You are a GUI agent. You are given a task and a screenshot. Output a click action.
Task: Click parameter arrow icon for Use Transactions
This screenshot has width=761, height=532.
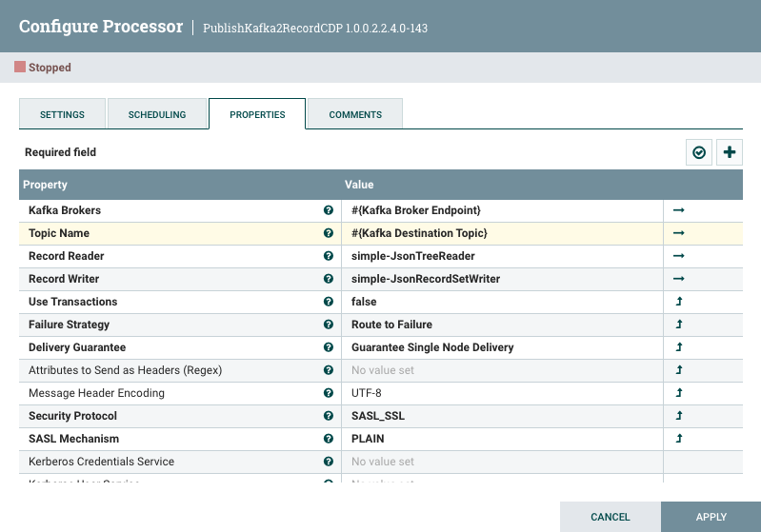(679, 302)
